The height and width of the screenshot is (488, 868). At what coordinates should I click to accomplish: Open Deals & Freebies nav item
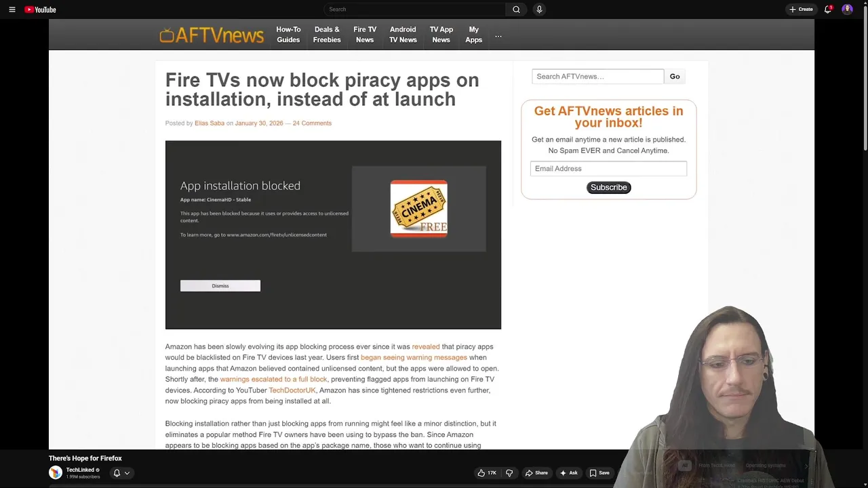click(327, 35)
